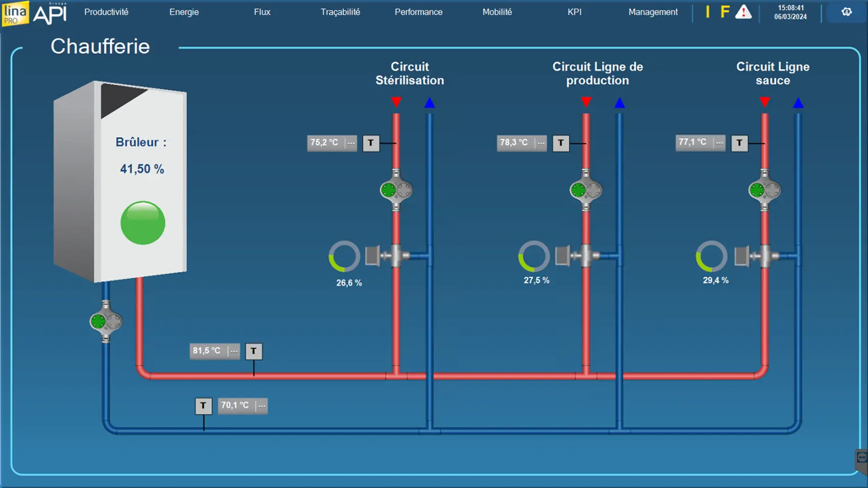Expand the 70,1 °C return ellipsis
This screenshot has width=868, height=488.
(x=261, y=406)
